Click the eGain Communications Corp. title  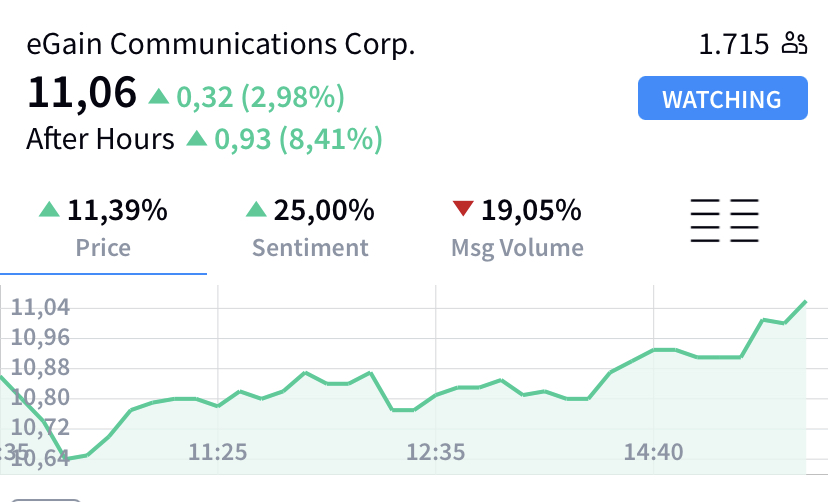[x=221, y=44]
